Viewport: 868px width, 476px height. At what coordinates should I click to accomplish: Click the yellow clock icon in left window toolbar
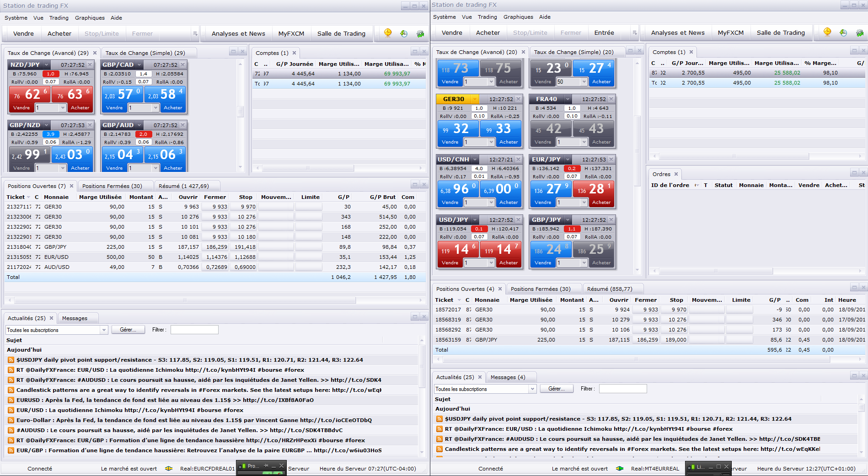pyautogui.click(x=388, y=33)
